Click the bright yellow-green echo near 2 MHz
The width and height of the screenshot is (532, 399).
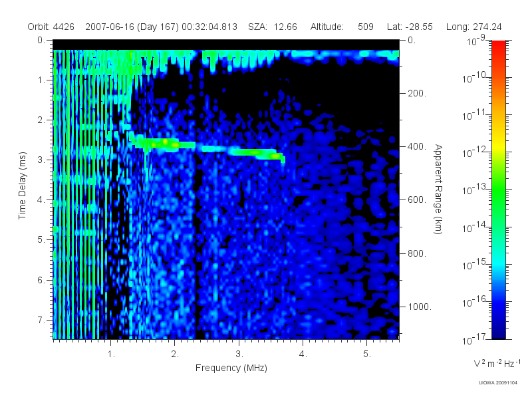click(166, 143)
